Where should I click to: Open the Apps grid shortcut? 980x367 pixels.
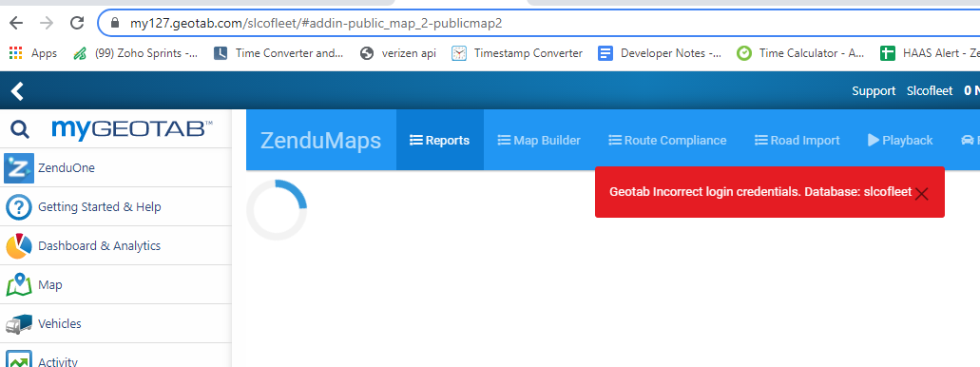pyautogui.click(x=32, y=53)
